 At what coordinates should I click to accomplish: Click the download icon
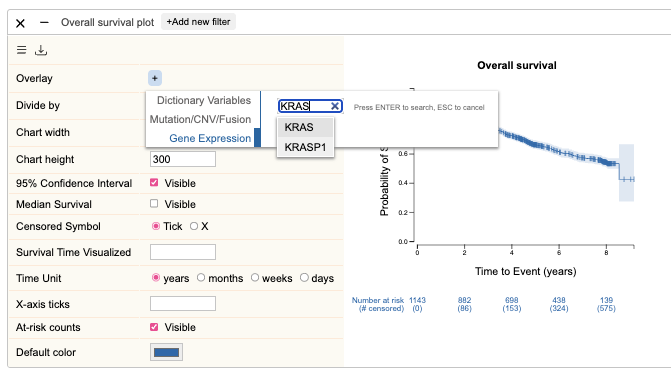41,50
